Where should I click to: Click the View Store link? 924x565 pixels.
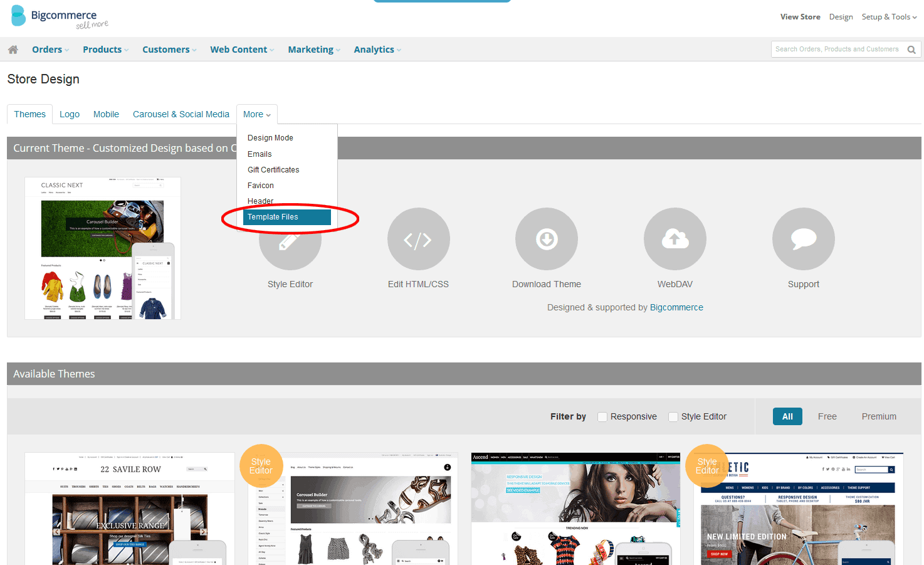[x=800, y=17]
